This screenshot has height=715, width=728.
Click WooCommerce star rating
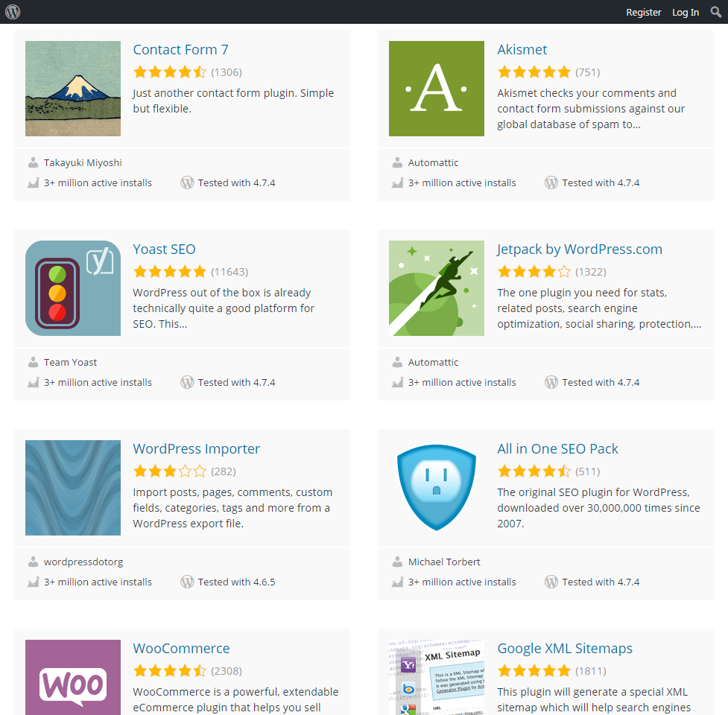[170, 670]
